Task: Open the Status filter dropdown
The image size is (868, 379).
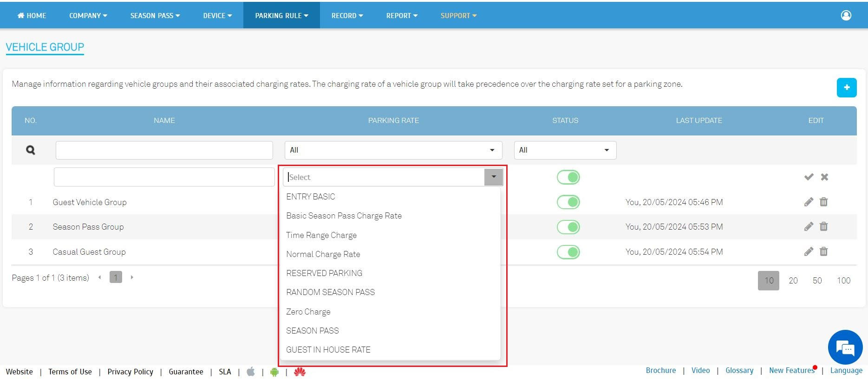Action: click(565, 150)
